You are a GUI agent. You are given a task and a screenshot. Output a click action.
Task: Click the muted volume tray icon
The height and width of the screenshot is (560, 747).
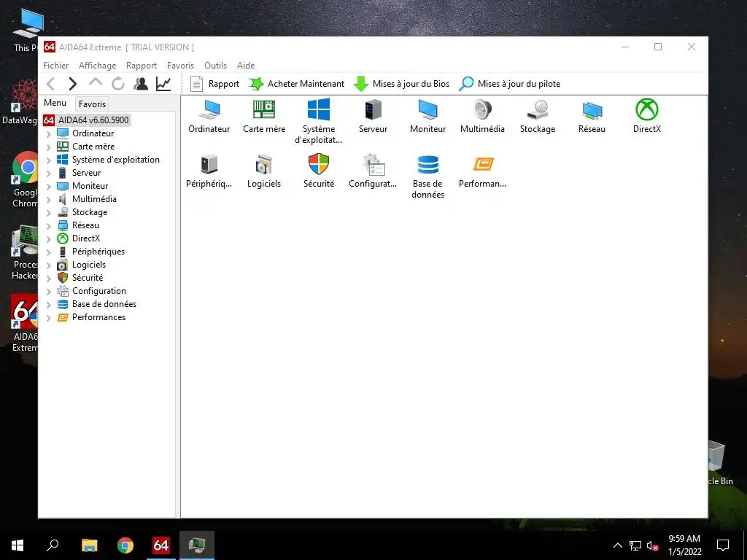coord(653,545)
